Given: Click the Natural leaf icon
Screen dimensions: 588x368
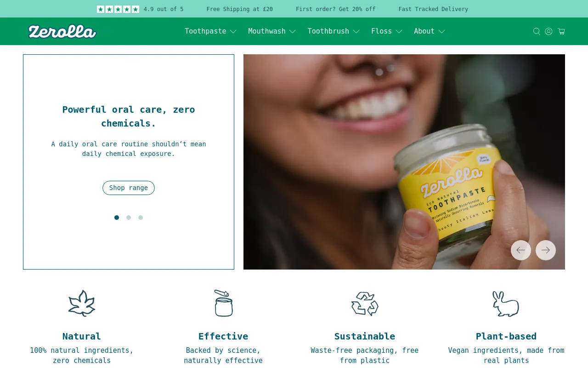Looking at the screenshot, I should point(82,303).
